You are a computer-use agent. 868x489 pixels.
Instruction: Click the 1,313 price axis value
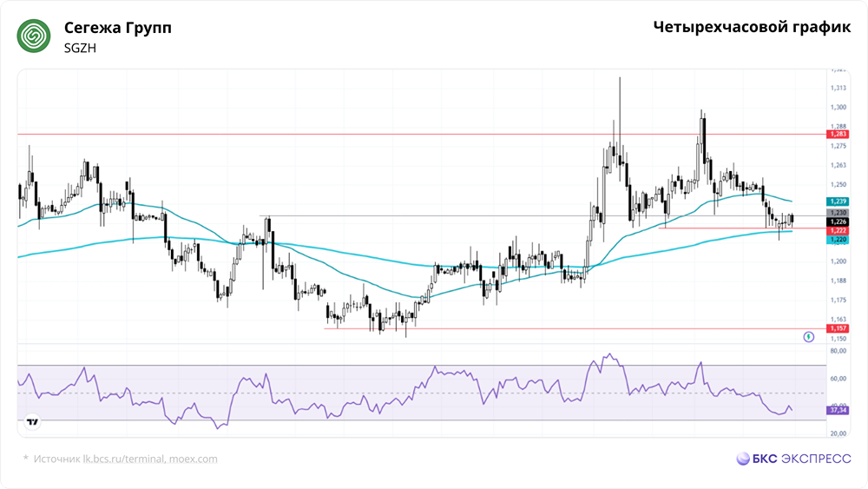[838, 88]
